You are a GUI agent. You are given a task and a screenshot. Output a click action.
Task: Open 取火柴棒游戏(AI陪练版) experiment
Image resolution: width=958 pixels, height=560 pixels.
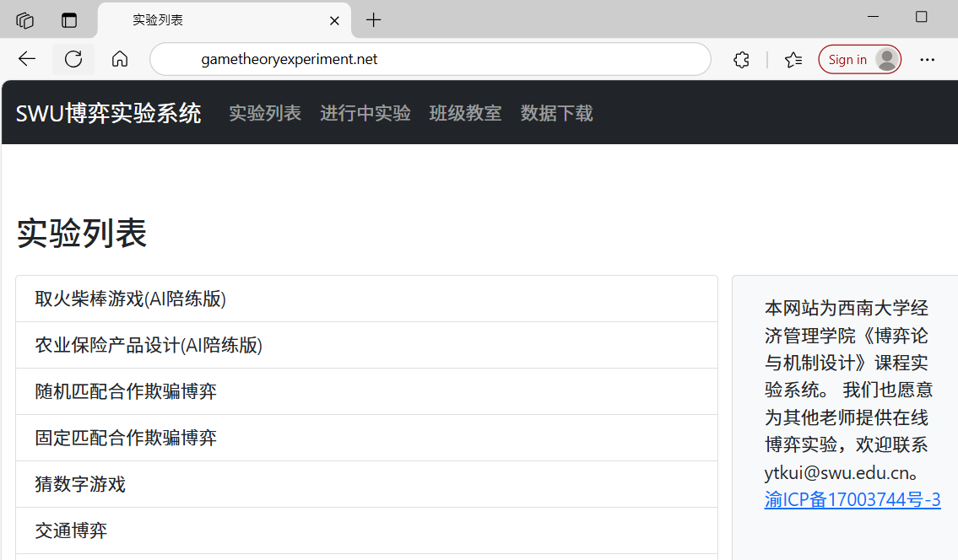coord(131,299)
